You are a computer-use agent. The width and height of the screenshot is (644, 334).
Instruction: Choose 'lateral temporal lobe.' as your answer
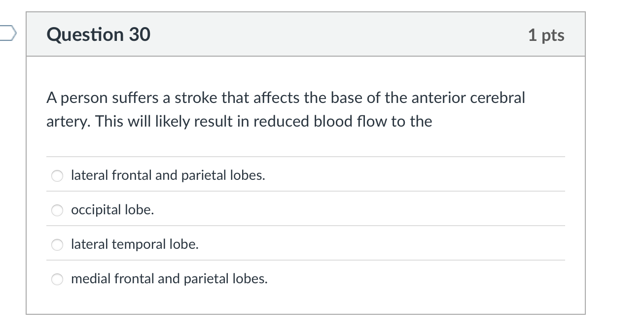[x=134, y=244]
